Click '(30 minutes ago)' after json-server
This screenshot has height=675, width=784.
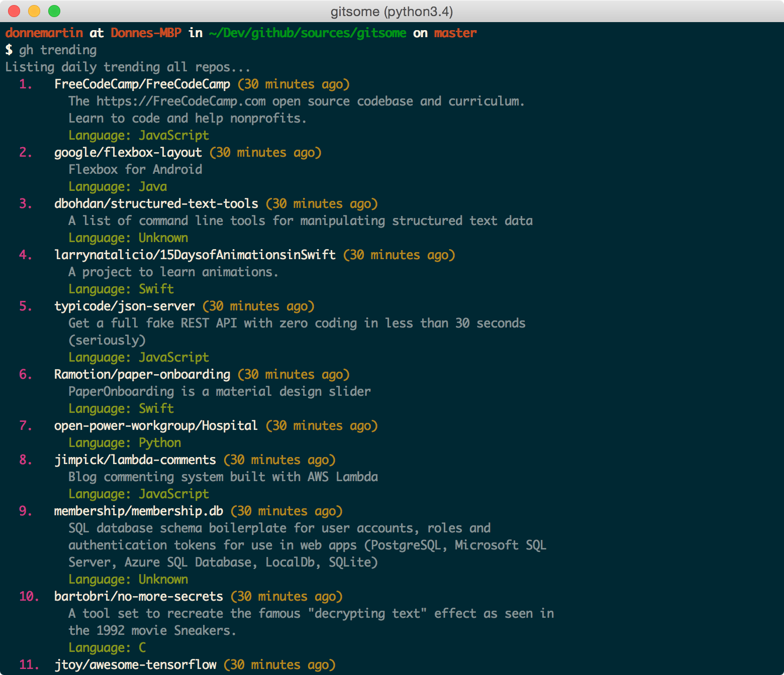(258, 306)
